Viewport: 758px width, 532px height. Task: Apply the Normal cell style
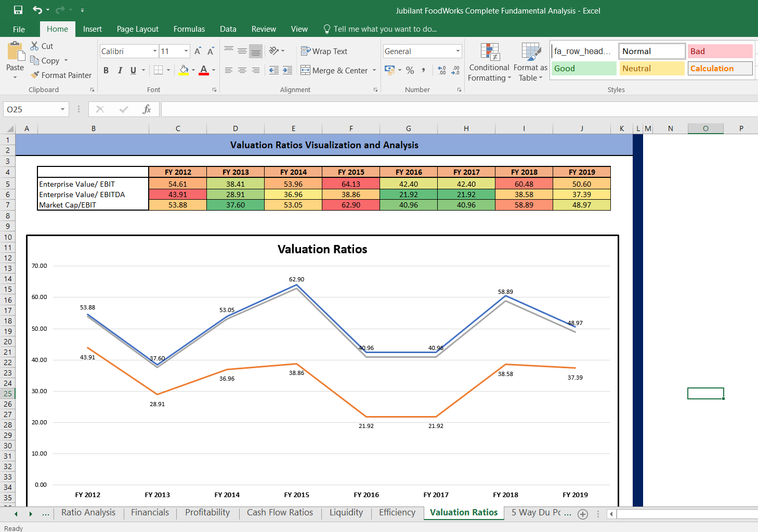(x=652, y=51)
